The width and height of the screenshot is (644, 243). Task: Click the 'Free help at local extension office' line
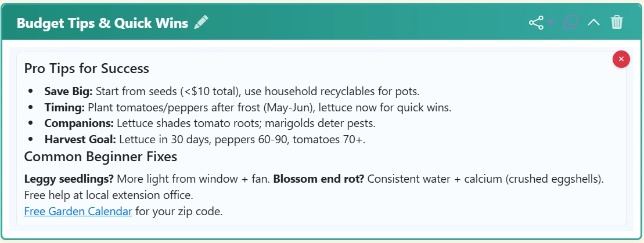[109, 195]
